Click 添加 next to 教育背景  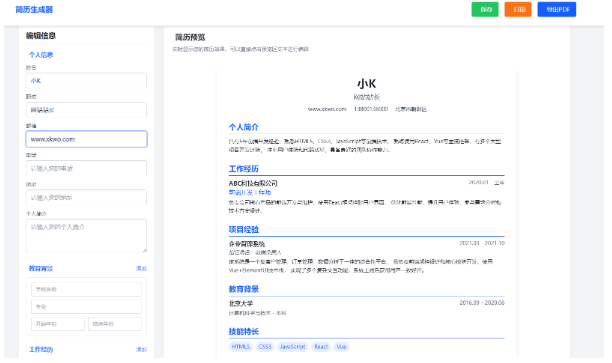[141, 269]
